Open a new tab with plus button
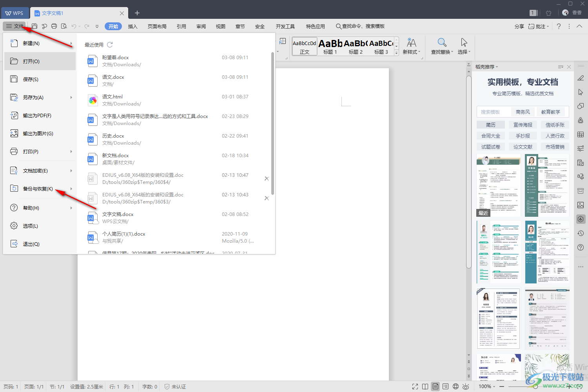The height and width of the screenshot is (392, 588). point(137,13)
